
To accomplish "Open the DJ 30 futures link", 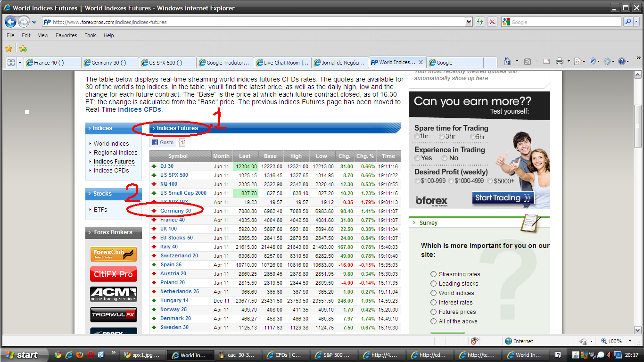I will coord(167,166).
